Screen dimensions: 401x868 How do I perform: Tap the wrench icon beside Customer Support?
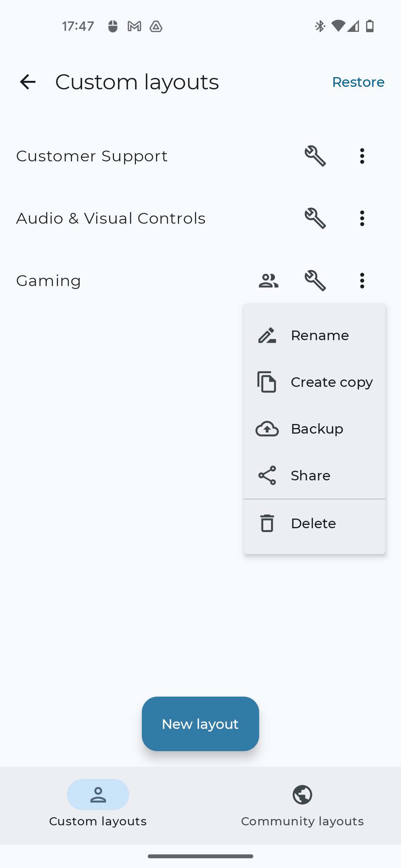(315, 156)
